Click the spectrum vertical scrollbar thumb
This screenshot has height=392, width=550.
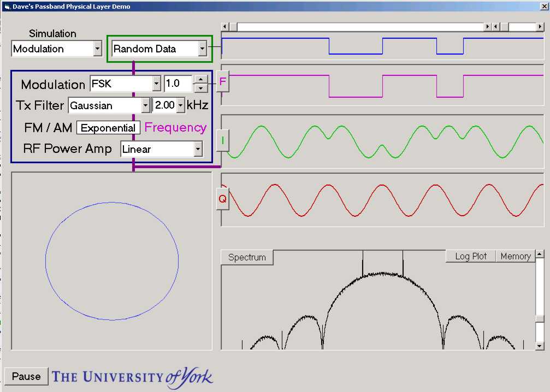(x=540, y=319)
